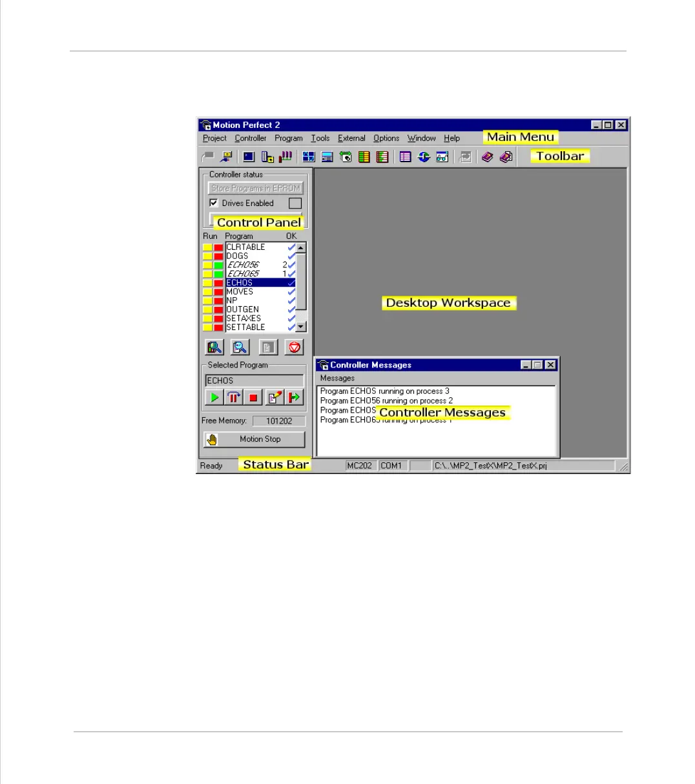
Task: Select ECHO56 in the program list
Action: pyautogui.click(x=260, y=265)
